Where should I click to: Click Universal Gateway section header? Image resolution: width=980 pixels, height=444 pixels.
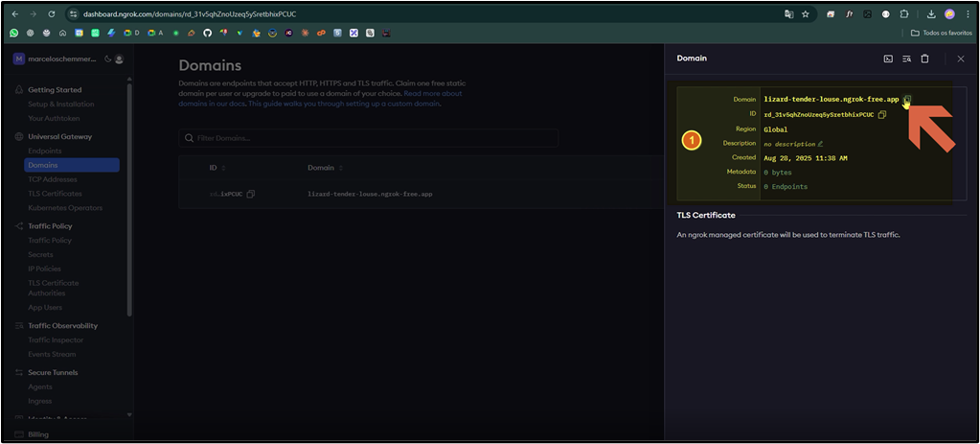(59, 136)
